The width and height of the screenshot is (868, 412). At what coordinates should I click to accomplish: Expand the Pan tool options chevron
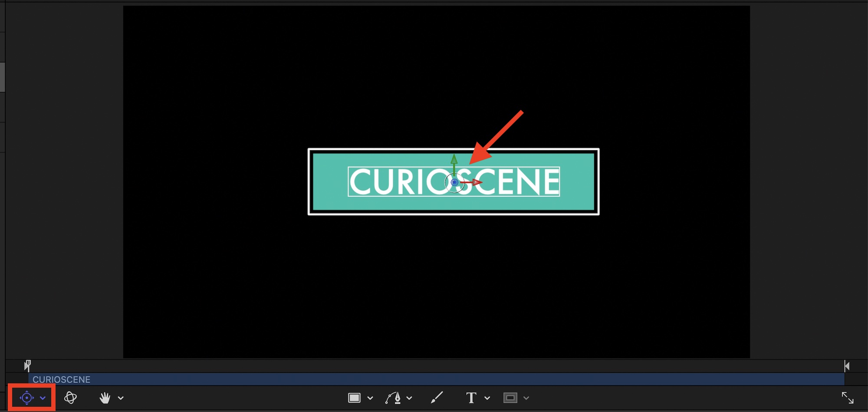[121, 398]
